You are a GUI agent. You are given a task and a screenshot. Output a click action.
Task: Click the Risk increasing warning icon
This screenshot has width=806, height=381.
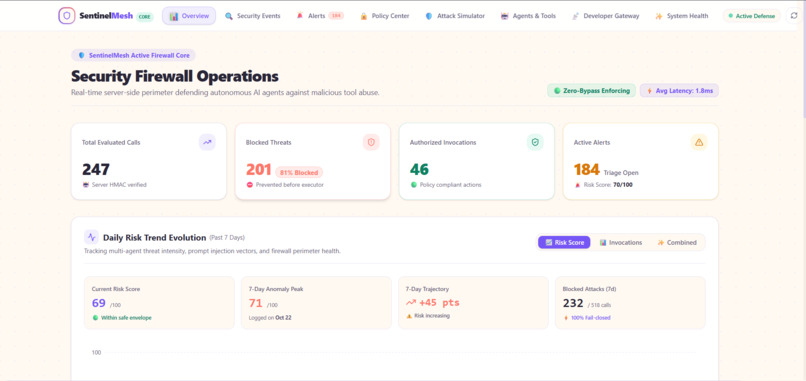[x=409, y=316]
